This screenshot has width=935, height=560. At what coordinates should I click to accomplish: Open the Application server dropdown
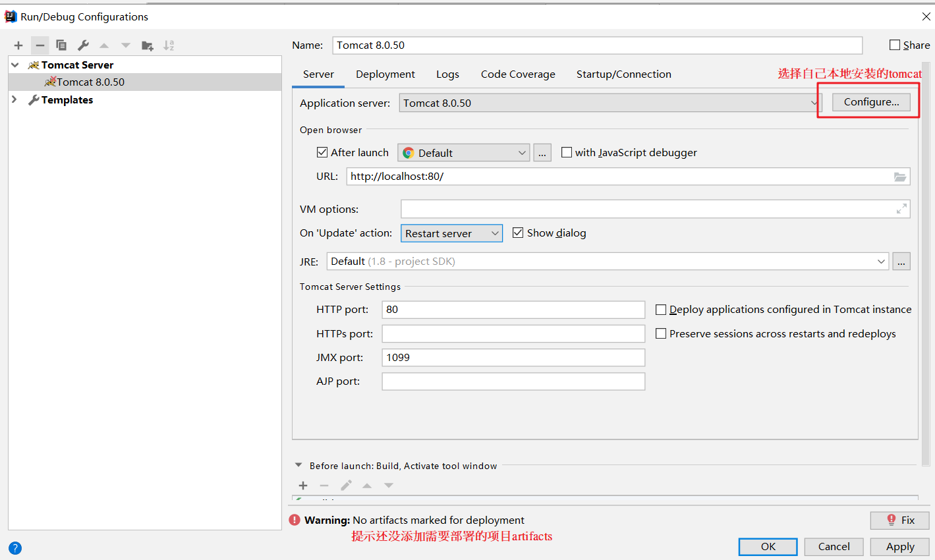click(610, 103)
